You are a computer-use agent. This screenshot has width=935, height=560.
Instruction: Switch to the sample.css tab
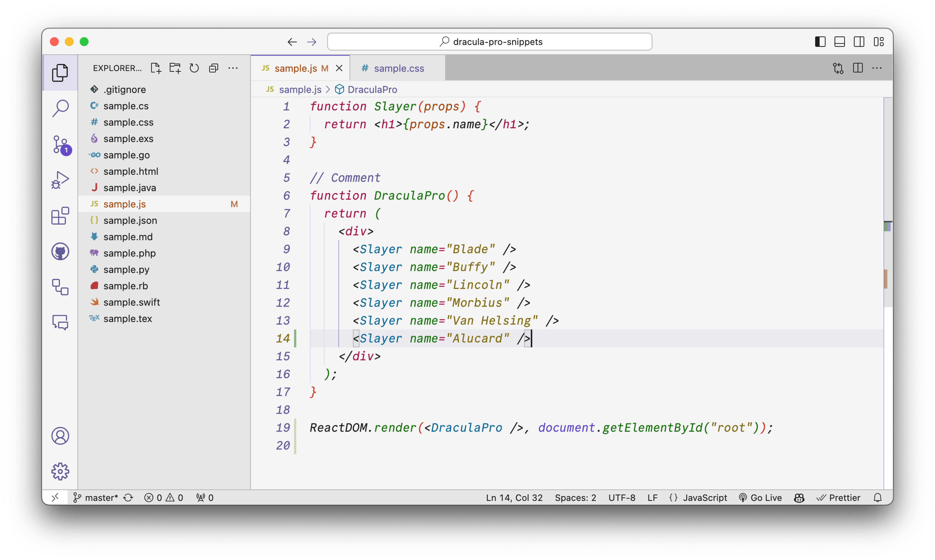click(x=399, y=68)
